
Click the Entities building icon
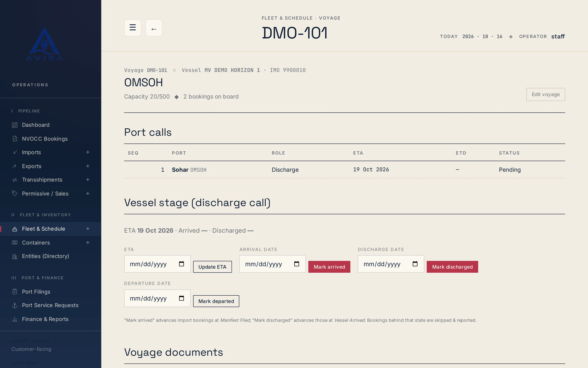(14, 257)
